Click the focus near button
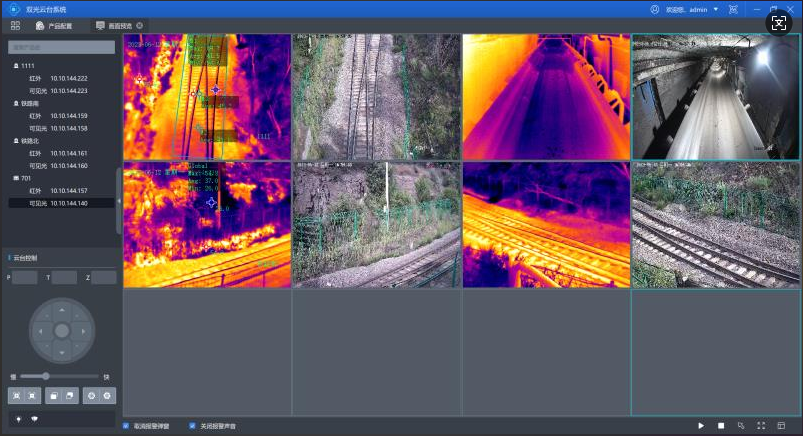 point(53,396)
